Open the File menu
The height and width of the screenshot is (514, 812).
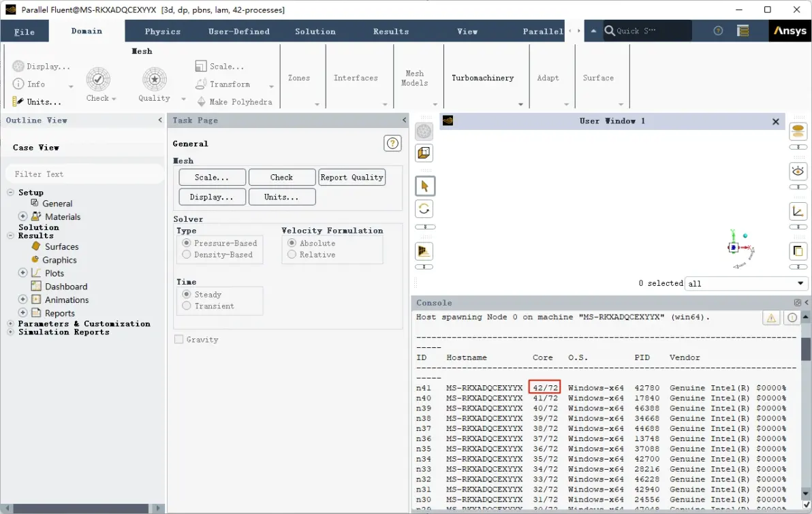point(25,31)
